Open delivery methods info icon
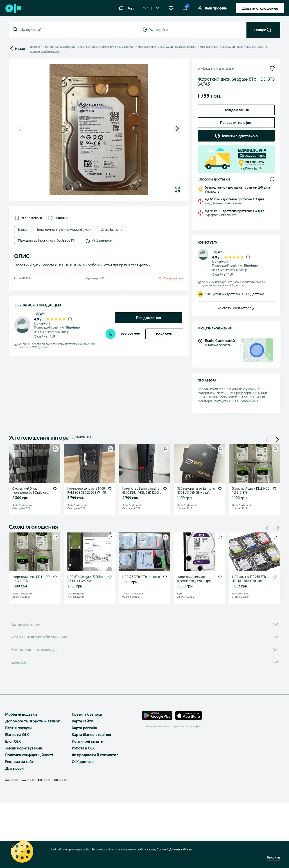The width and height of the screenshot is (289, 868). [272, 179]
